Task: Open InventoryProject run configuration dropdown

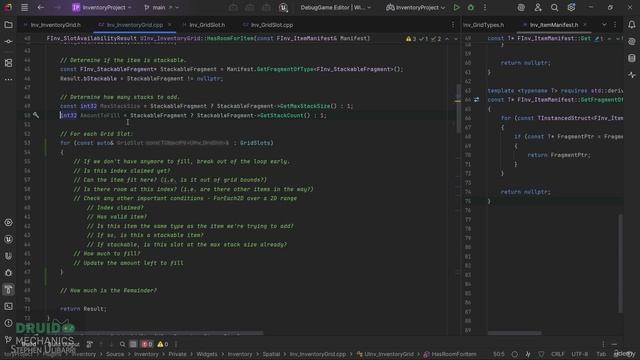Action: pos(416,7)
